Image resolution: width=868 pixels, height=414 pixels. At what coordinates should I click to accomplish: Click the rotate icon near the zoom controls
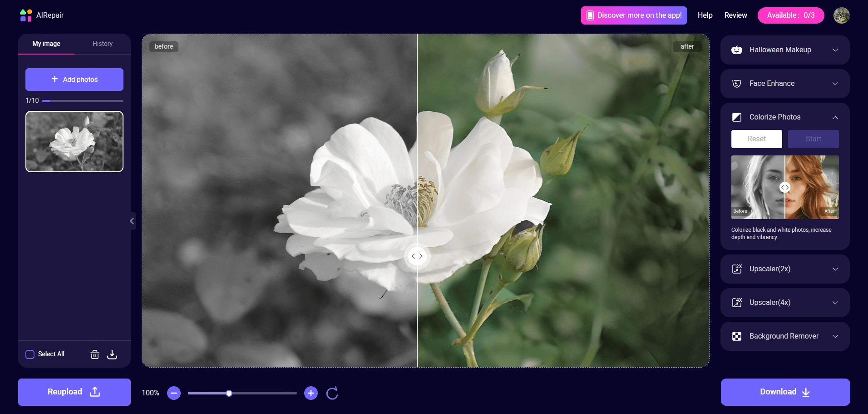pyautogui.click(x=332, y=393)
